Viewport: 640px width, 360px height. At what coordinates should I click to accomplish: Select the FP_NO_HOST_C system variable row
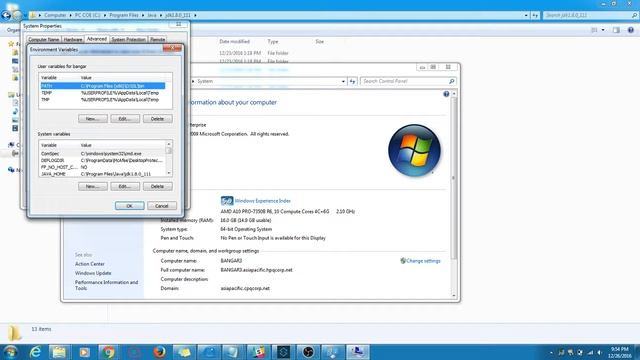[x=103, y=167]
